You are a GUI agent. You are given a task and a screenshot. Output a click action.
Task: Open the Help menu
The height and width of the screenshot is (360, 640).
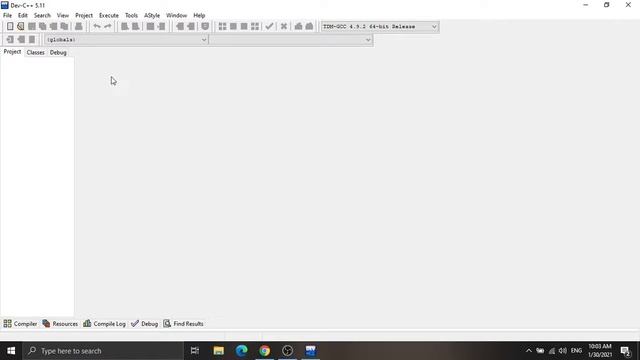(199, 16)
